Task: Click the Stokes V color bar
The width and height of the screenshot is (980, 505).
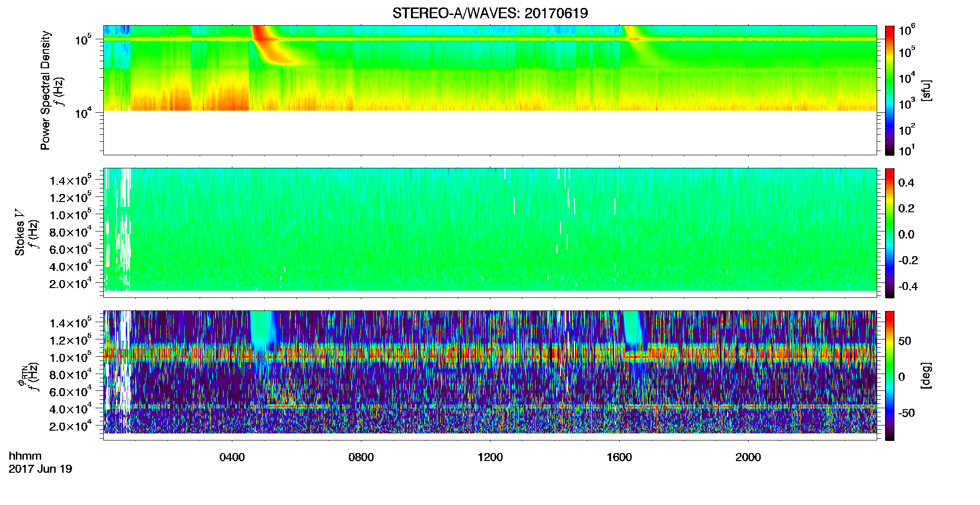Action: coord(890,233)
